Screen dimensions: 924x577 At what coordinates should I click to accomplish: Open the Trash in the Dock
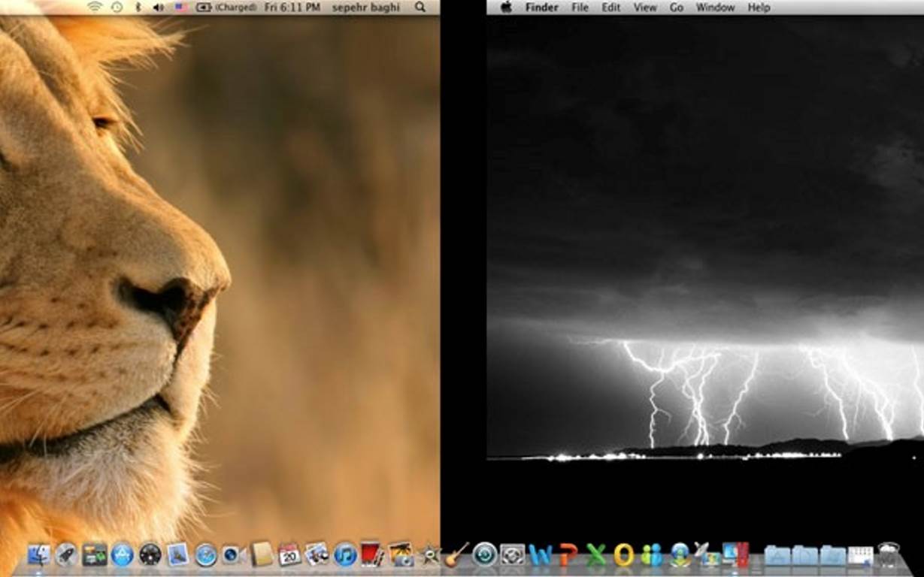(x=889, y=555)
